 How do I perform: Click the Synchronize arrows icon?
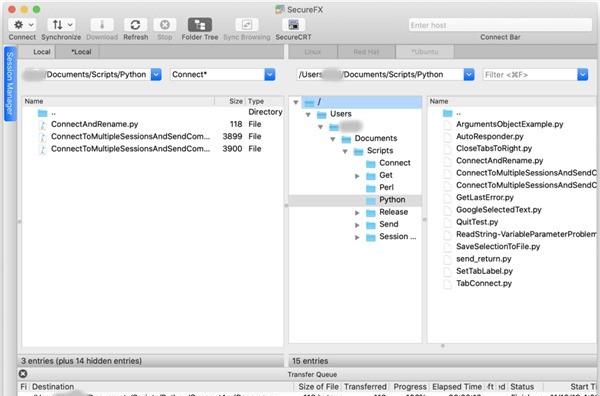57,25
